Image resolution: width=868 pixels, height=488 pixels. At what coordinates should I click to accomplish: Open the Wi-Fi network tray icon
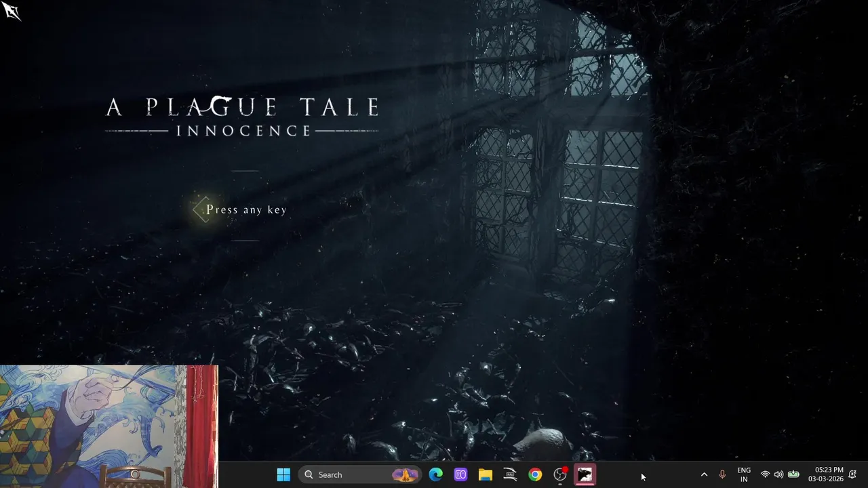pyautogui.click(x=765, y=474)
